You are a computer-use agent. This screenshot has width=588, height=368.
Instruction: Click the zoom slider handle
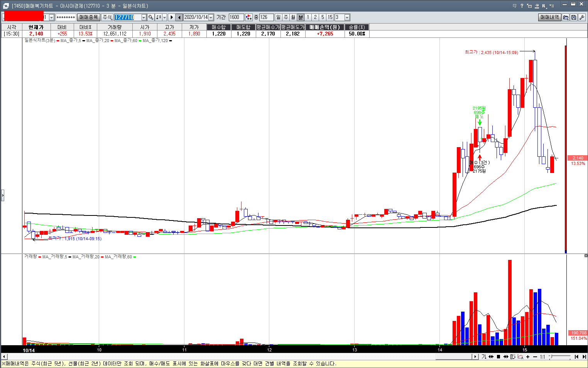click(551, 357)
